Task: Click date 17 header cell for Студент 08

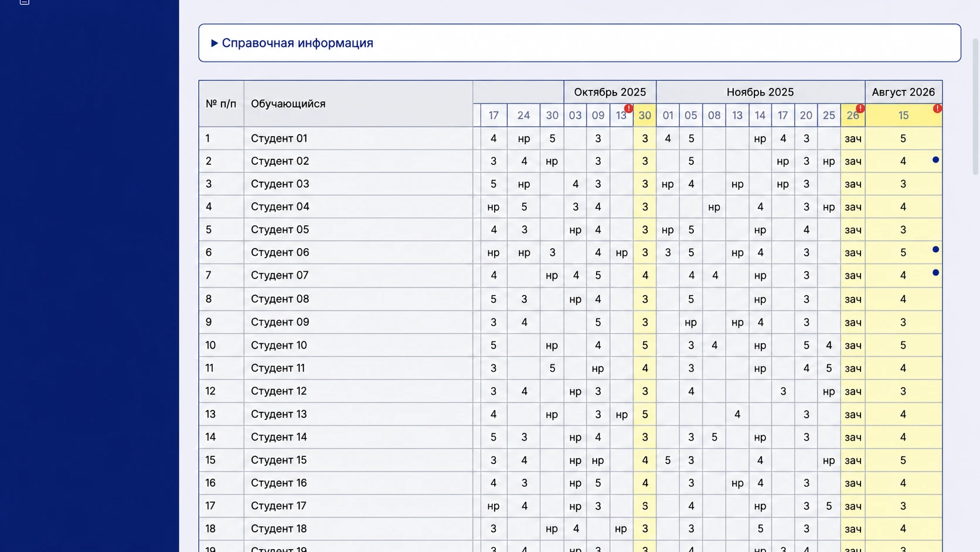Action: [494, 299]
